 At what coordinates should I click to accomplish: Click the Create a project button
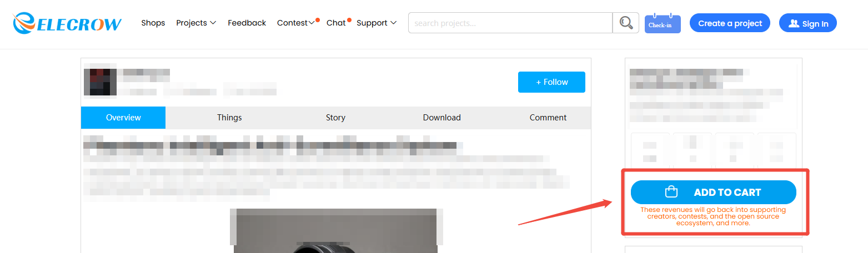coord(730,23)
